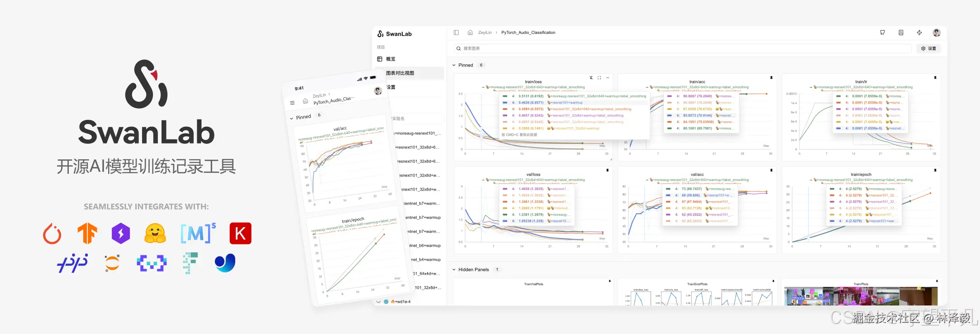The height and width of the screenshot is (334, 980).
Task: Open the GitHub icon in the top bar
Action: tap(882, 33)
